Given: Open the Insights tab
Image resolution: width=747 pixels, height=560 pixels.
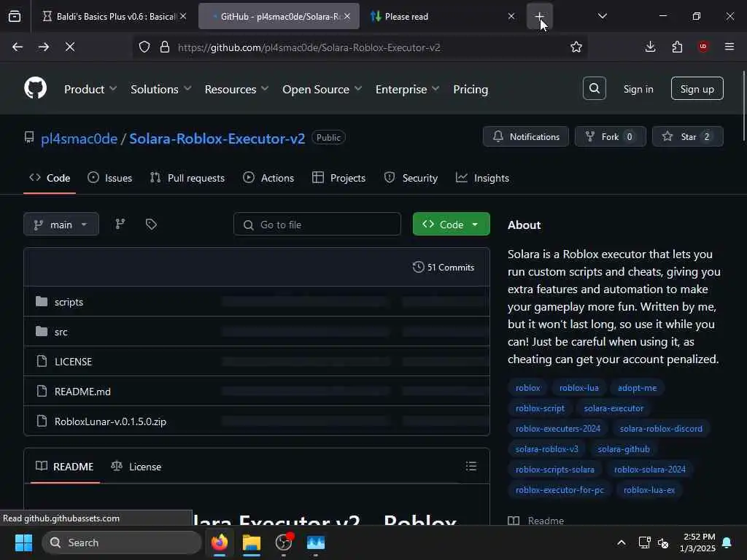Looking at the screenshot, I should pos(482,178).
